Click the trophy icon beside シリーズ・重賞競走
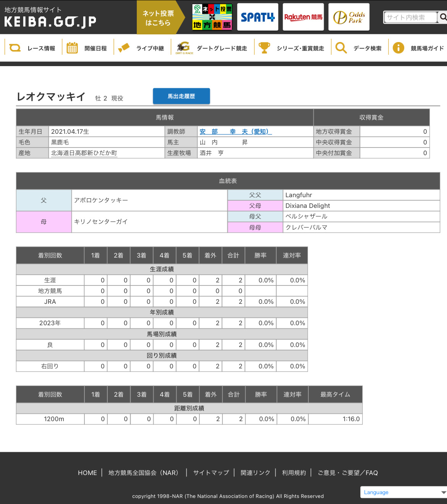447x504 pixels. tap(264, 48)
